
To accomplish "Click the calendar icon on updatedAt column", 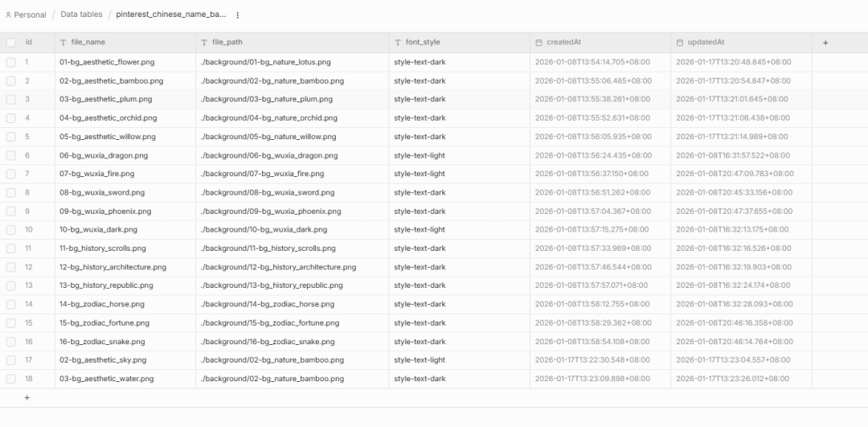I will point(680,43).
